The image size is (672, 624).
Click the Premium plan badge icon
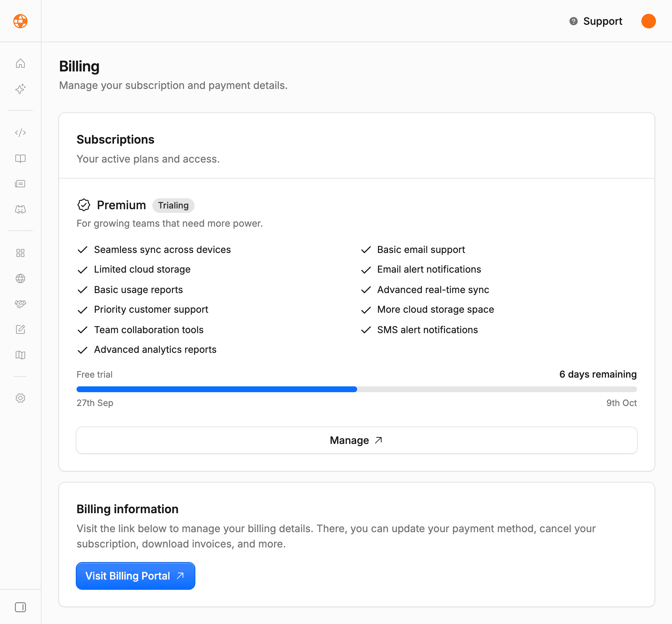pos(84,205)
